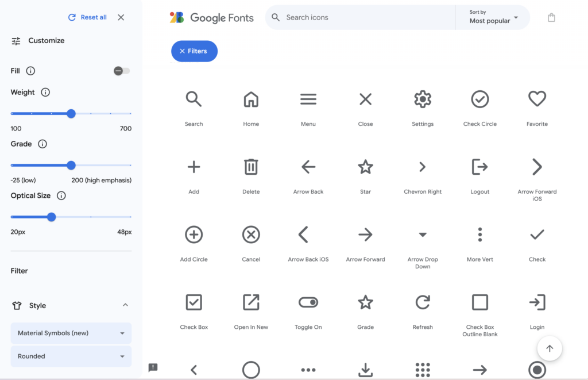The height and width of the screenshot is (380, 588).
Task: Pick the Arrow Drop Down icon
Action: pos(423,235)
